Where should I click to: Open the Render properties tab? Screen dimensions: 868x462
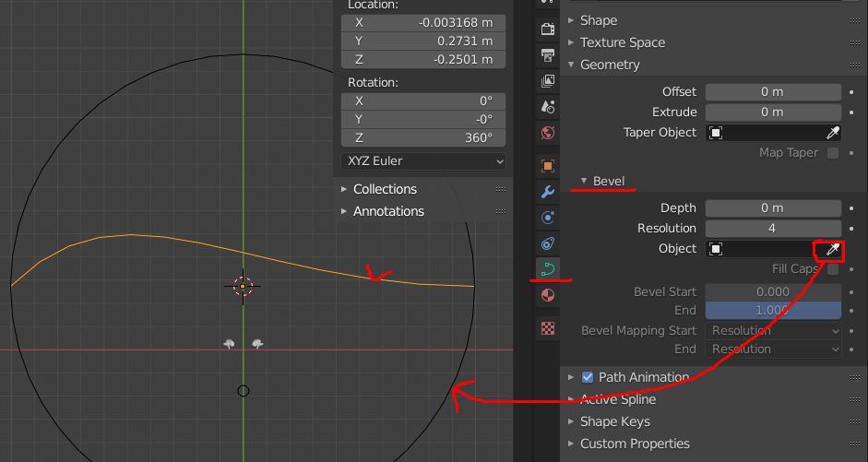[548, 29]
